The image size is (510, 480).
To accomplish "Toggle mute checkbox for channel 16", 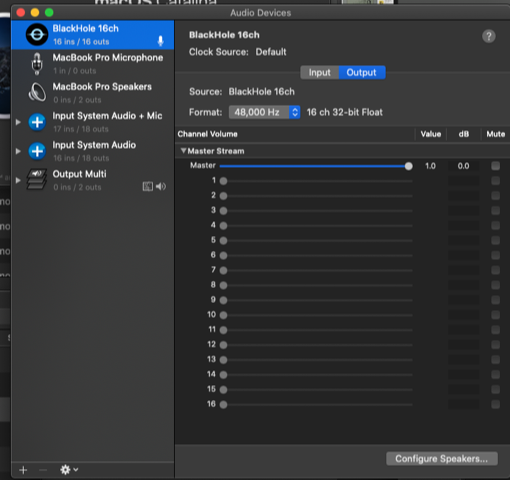I will (496, 404).
